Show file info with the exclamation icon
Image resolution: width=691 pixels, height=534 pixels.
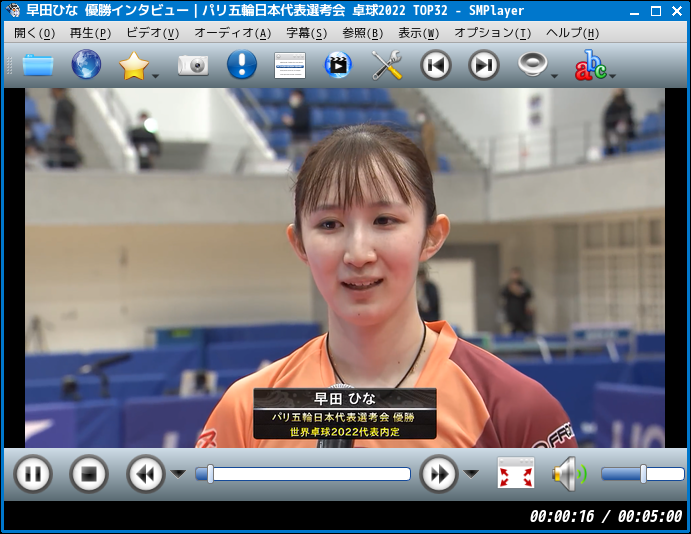coord(242,64)
